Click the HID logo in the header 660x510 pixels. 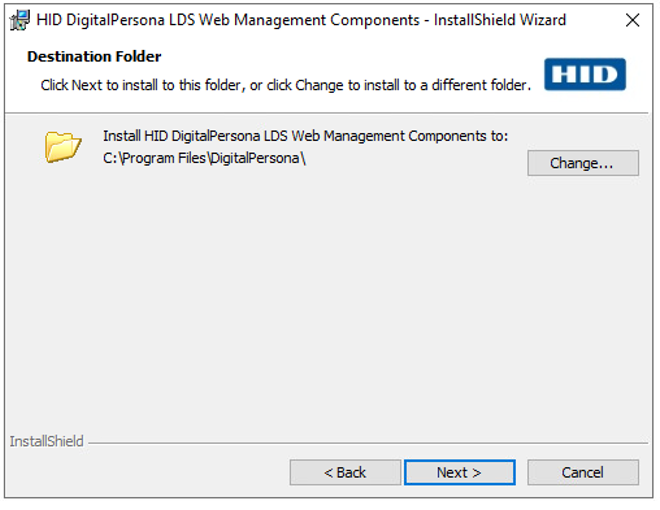click(585, 75)
